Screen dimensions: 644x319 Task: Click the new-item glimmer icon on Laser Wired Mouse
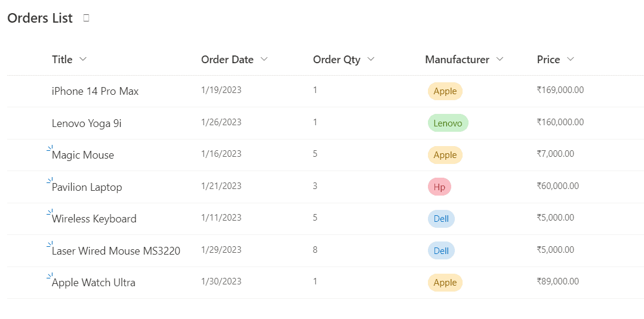(x=50, y=244)
